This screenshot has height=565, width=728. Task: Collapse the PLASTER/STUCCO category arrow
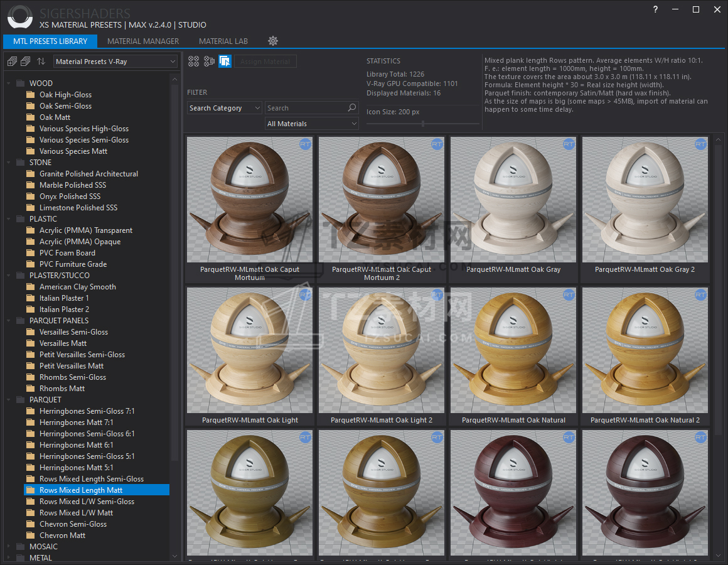pyautogui.click(x=9, y=276)
